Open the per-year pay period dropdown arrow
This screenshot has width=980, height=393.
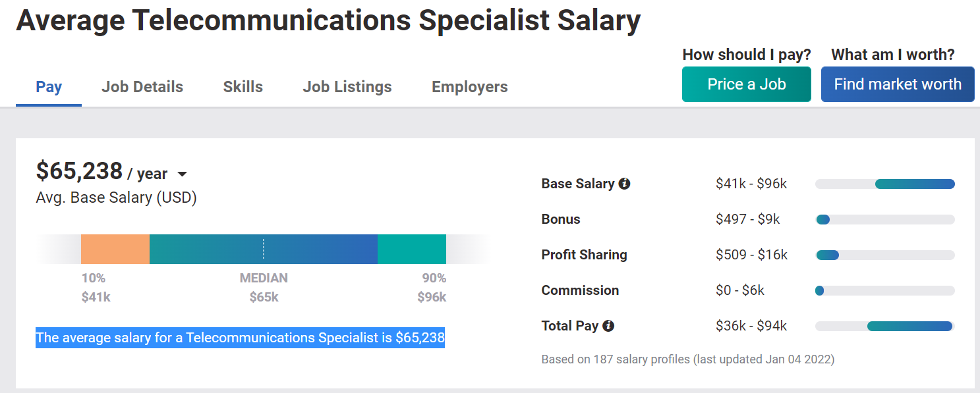pyautogui.click(x=183, y=174)
